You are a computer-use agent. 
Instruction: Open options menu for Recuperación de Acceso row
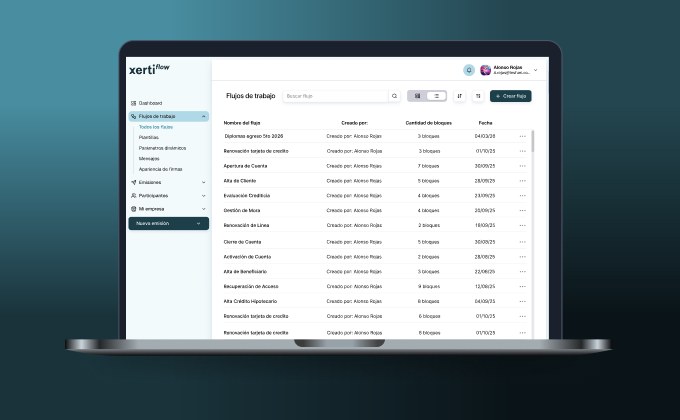(x=523, y=286)
